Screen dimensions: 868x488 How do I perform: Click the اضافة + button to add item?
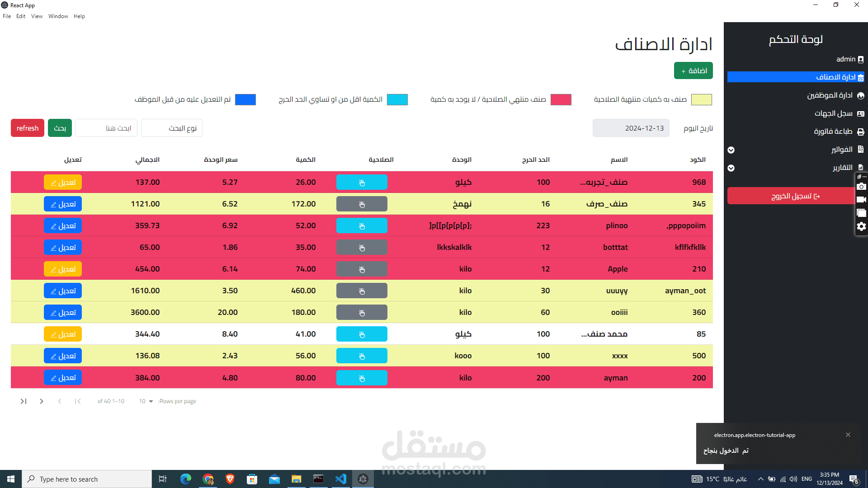tap(693, 70)
